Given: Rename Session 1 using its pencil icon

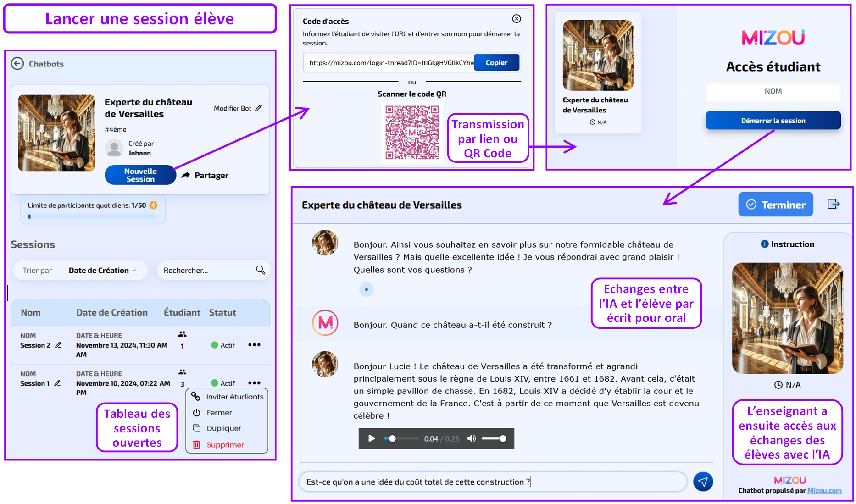Looking at the screenshot, I should [58, 383].
